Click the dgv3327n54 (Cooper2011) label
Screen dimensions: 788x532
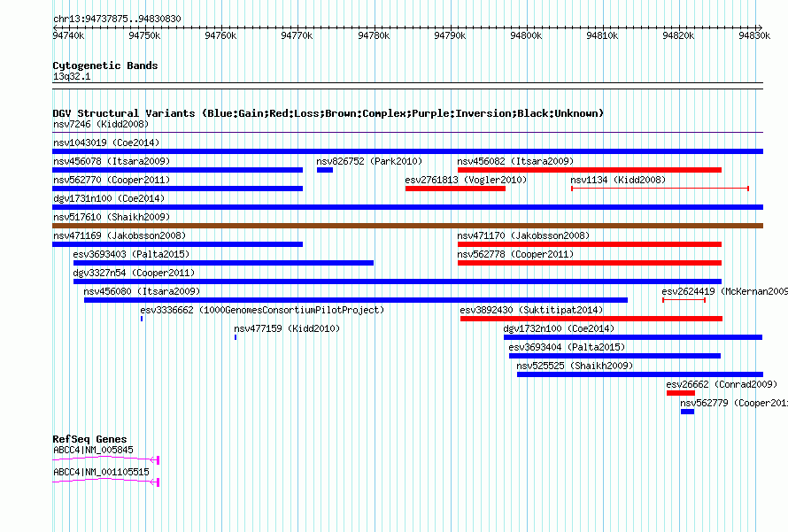[134, 273]
